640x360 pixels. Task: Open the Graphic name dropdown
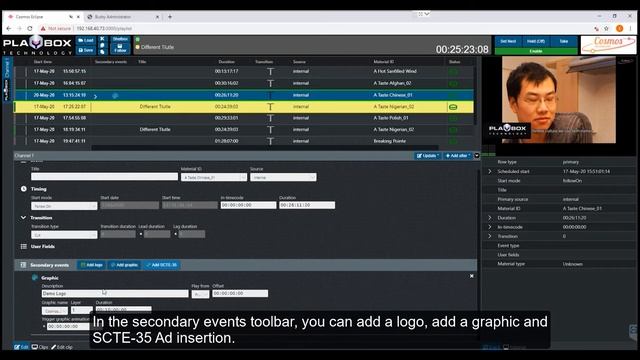[x=55, y=311]
